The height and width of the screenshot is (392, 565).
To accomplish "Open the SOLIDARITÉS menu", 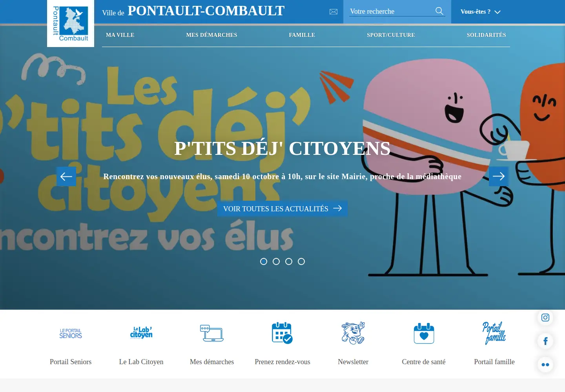I will [486, 35].
